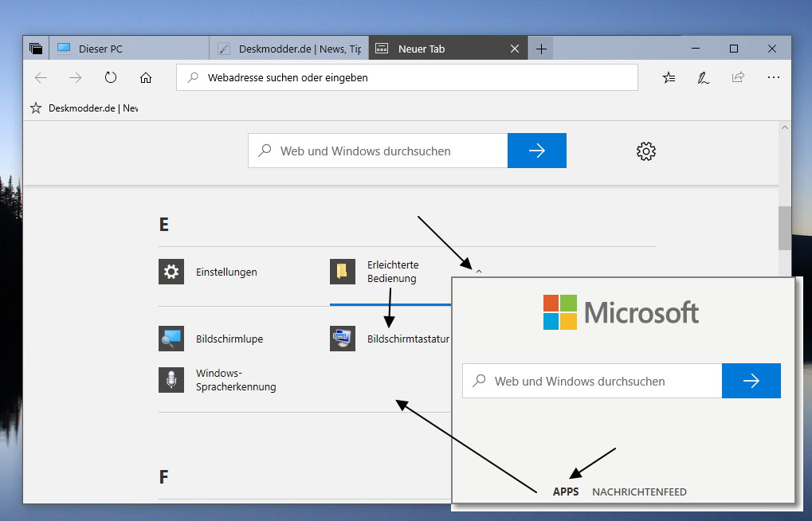Click the address bar Webadresse field
Viewport: 812px width, 521px height.
click(407, 77)
